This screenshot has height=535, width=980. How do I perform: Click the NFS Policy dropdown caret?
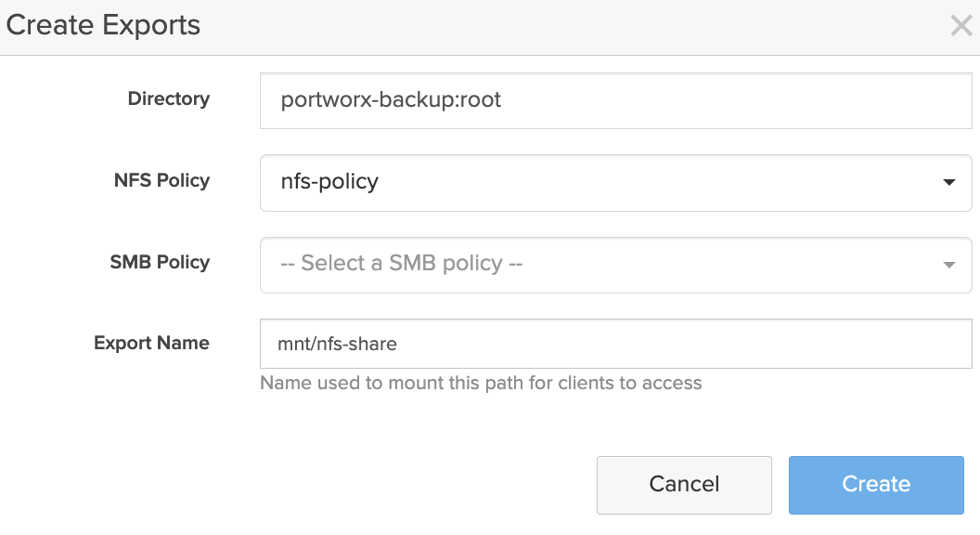pos(948,183)
